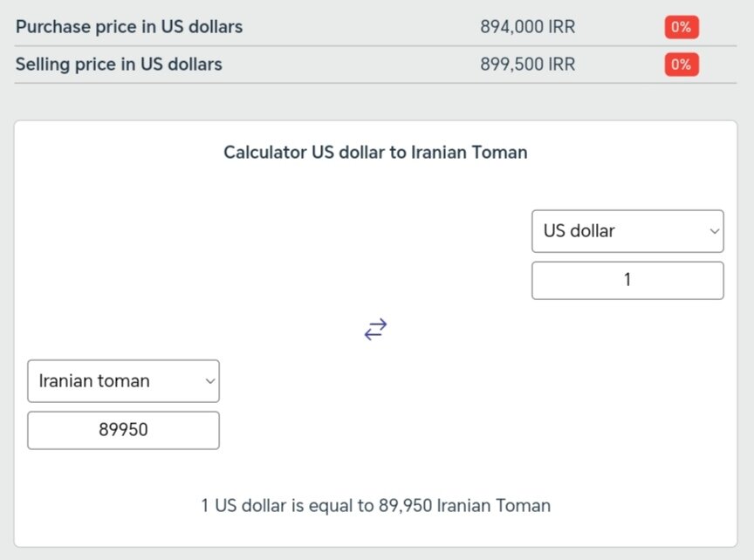
Task: Focus the Iranian toman field showing 89950
Action: click(x=123, y=431)
